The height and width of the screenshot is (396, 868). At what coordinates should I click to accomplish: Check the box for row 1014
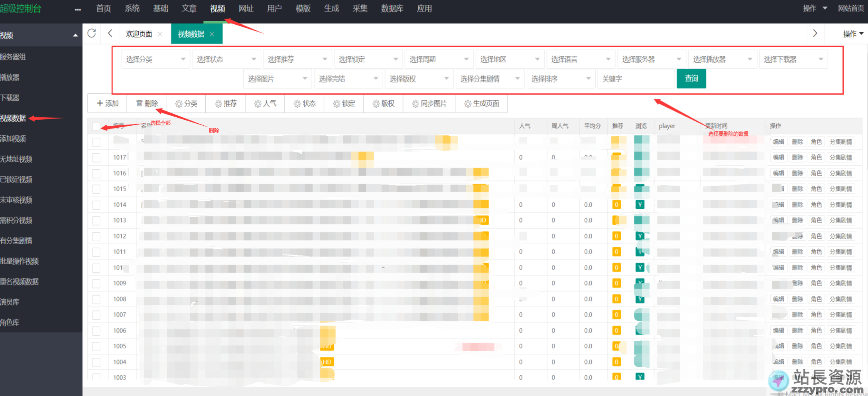[96, 205]
